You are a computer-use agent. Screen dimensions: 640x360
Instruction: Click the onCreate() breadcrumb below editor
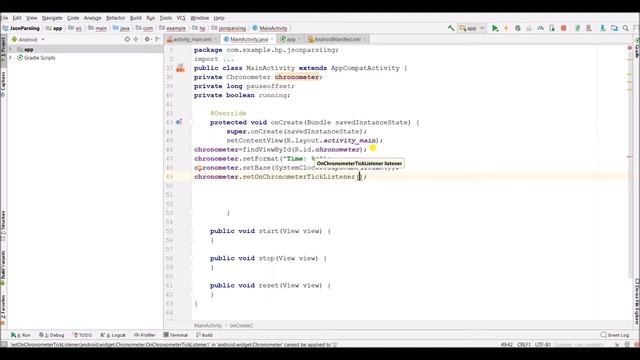[x=241, y=325]
